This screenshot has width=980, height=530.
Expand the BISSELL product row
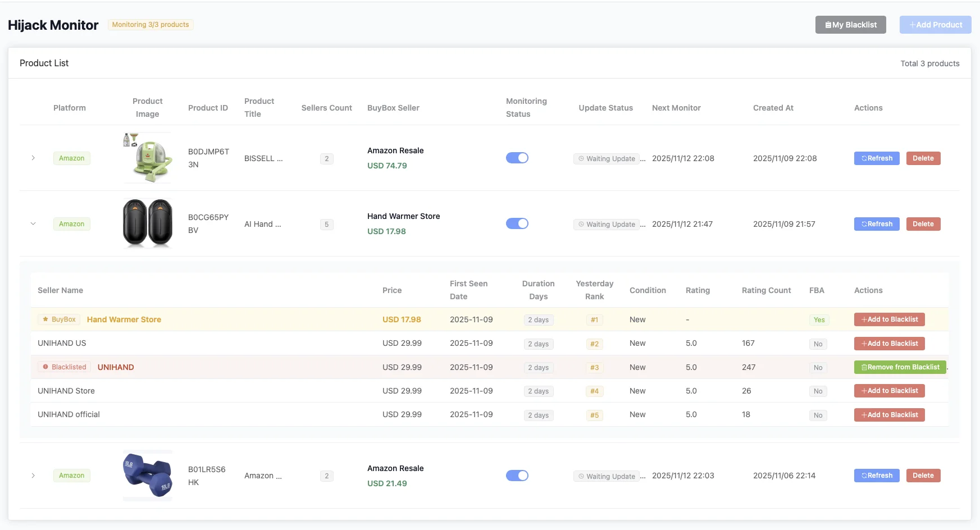[x=33, y=158]
